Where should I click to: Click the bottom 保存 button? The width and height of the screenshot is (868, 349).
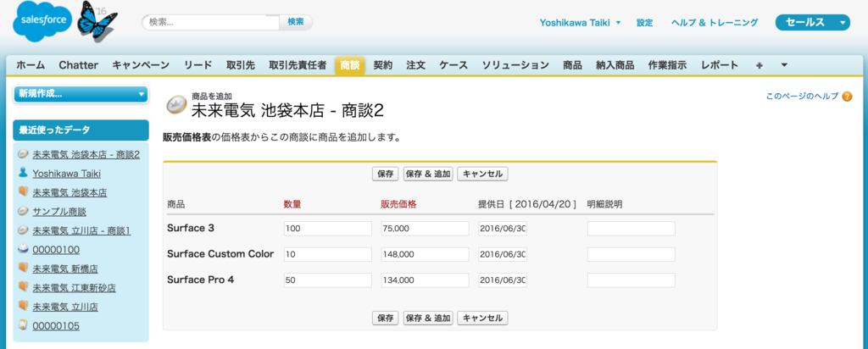[386, 318]
